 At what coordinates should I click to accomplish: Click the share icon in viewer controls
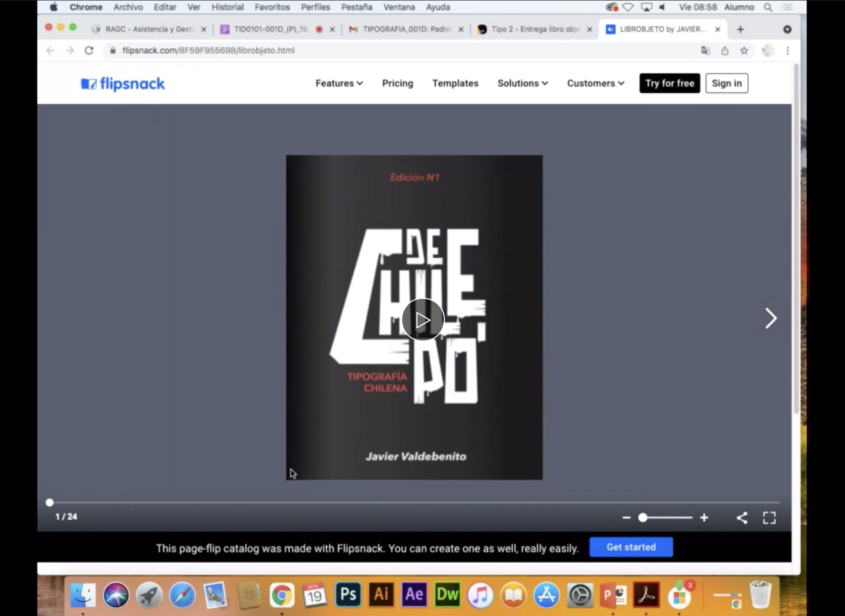[742, 518]
